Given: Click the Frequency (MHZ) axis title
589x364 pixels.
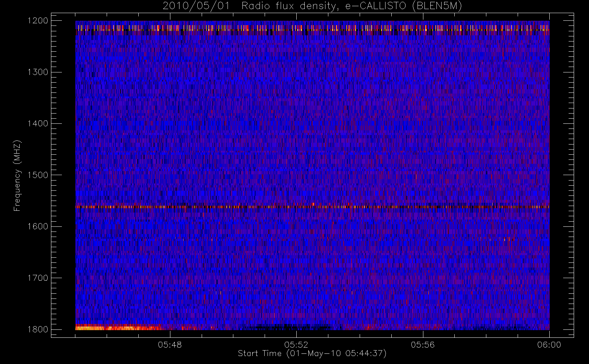Looking at the screenshot, I should (17, 175).
